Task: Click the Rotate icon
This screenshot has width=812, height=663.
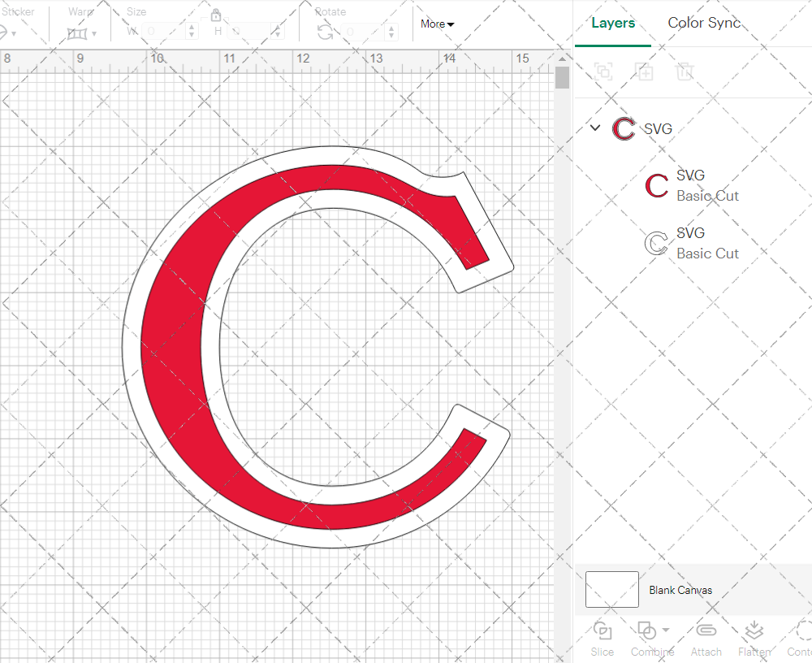Action: click(326, 32)
